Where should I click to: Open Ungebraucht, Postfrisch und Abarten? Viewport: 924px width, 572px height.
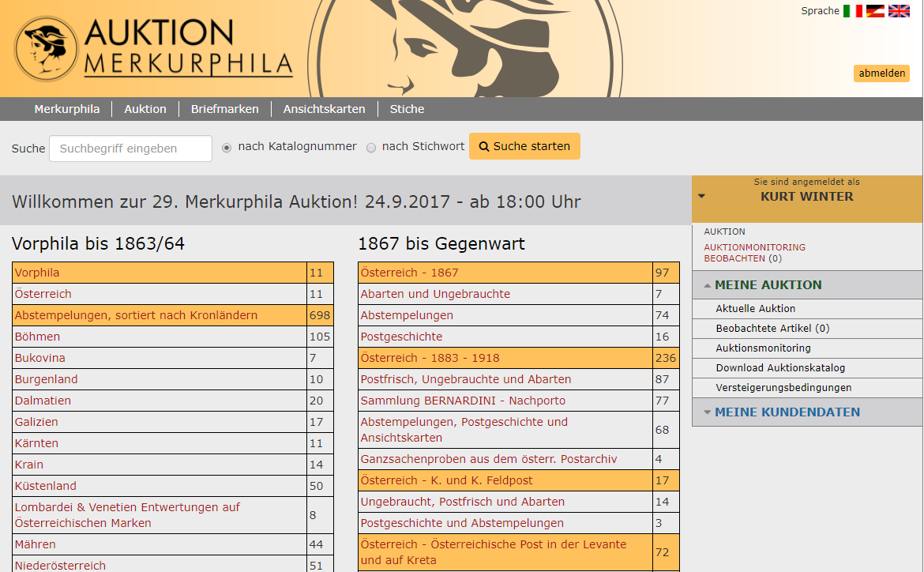(x=463, y=502)
